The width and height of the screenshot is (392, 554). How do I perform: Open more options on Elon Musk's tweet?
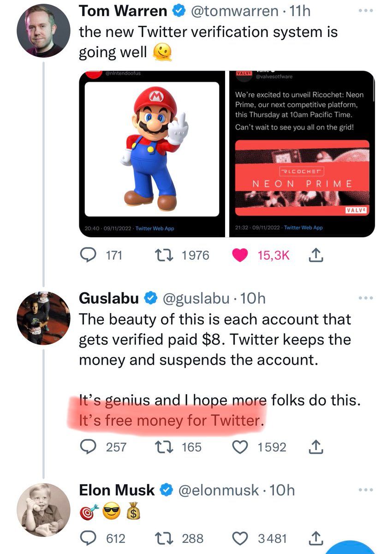pyautogui.click(x=365, y=490)
